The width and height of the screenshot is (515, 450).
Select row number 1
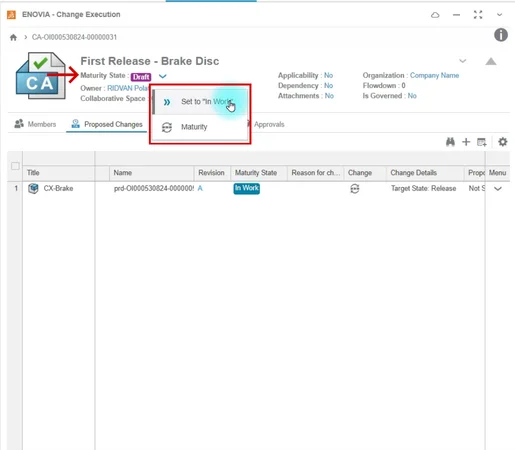tap(16, 188)
